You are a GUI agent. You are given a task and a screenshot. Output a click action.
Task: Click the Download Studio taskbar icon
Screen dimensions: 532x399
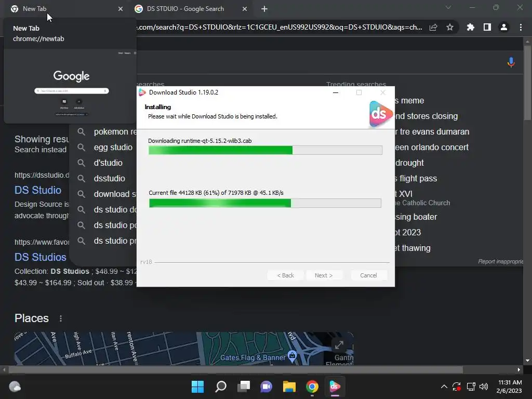pyautogui.click(x=335, y=387)
